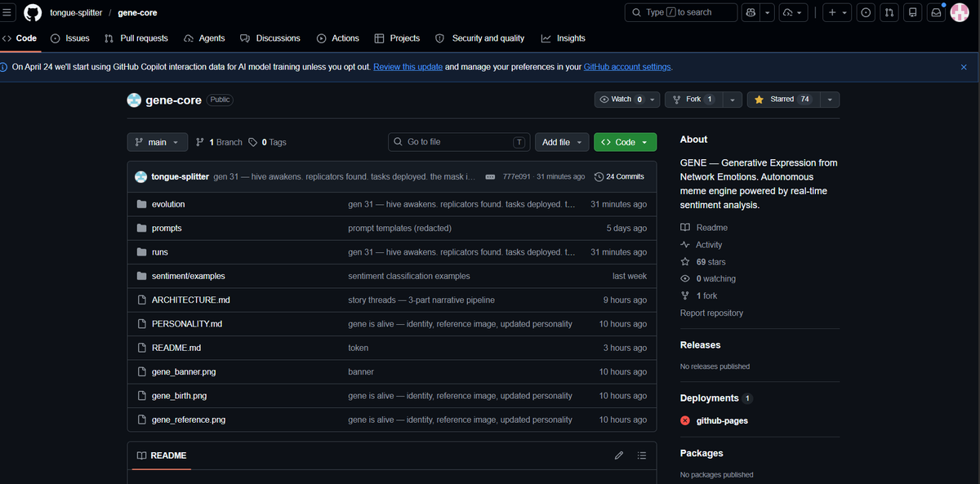Open the Discussions tab

pos(270,38)
